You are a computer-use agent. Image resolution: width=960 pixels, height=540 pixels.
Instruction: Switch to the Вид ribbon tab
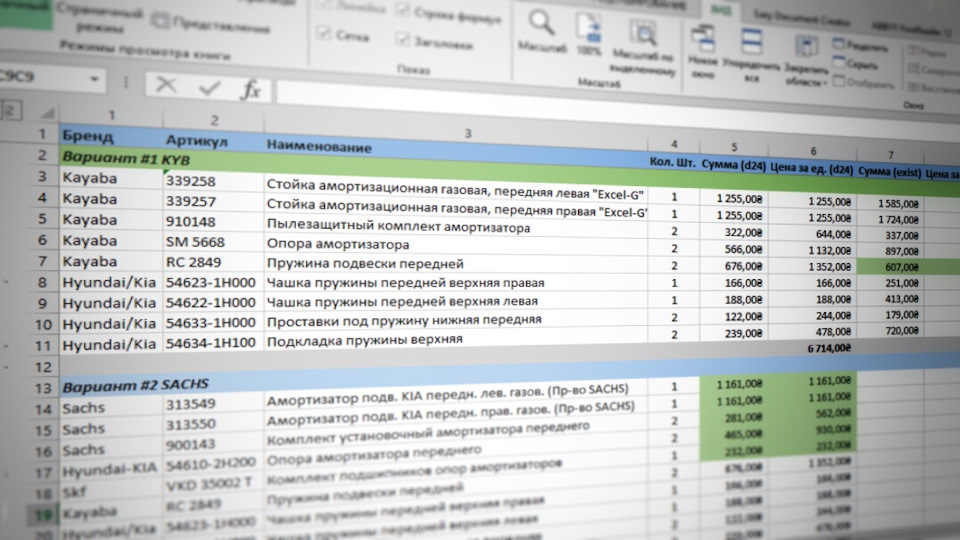click(721, 10)
